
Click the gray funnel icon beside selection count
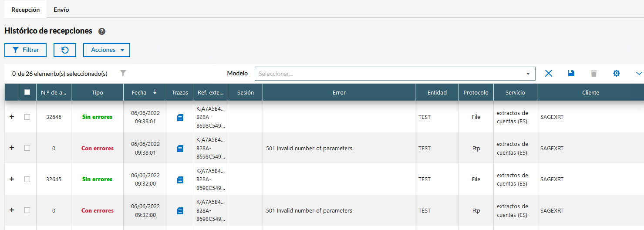coord(123,73)
